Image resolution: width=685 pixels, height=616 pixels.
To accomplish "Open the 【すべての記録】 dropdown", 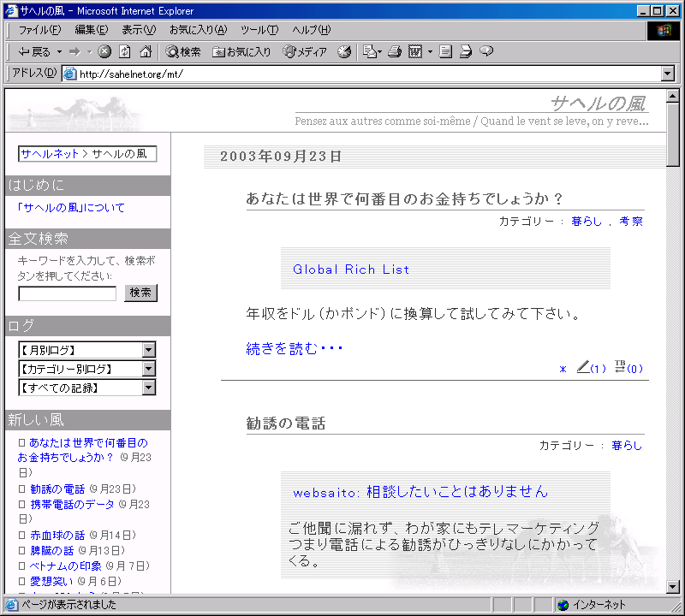I will pos(87,388).
